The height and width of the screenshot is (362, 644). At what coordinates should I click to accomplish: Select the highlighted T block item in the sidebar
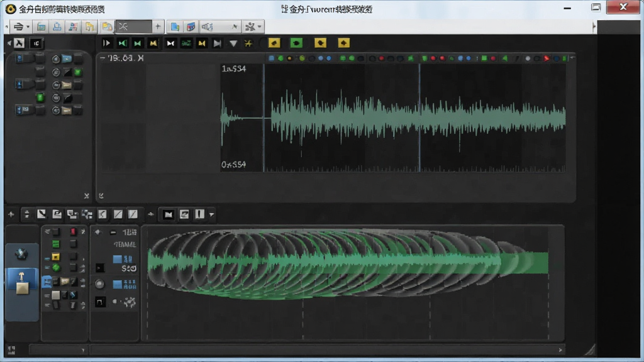[x=22, y=283]
